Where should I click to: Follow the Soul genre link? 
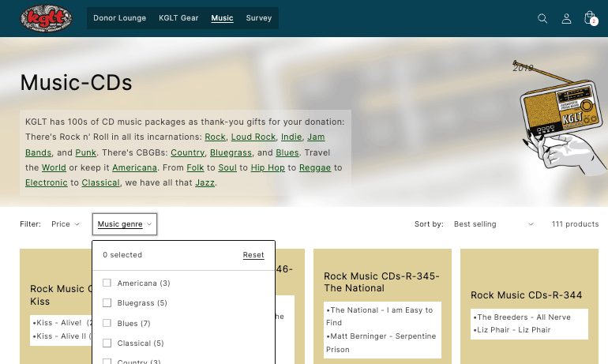point(227,167)
